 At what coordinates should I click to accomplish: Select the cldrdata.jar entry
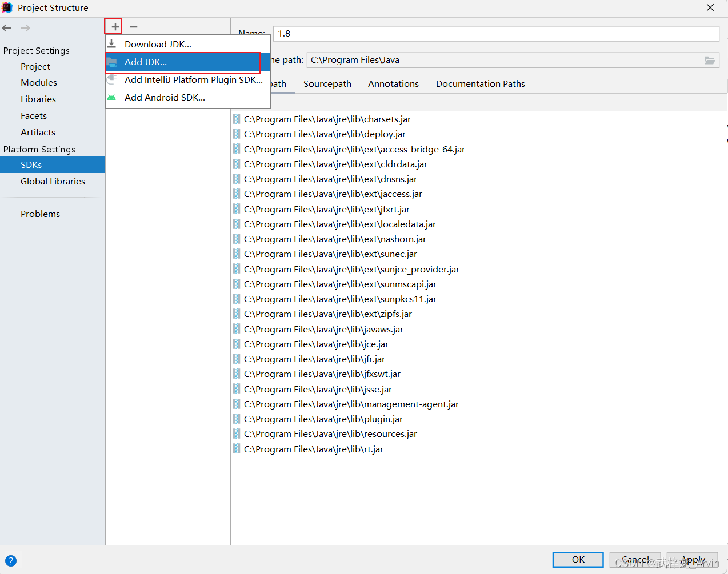(335, 164)
